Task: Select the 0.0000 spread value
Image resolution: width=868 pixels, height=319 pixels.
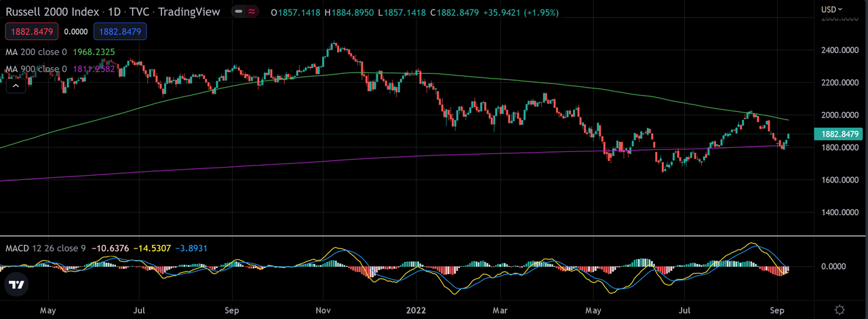Action: point(75,31)
